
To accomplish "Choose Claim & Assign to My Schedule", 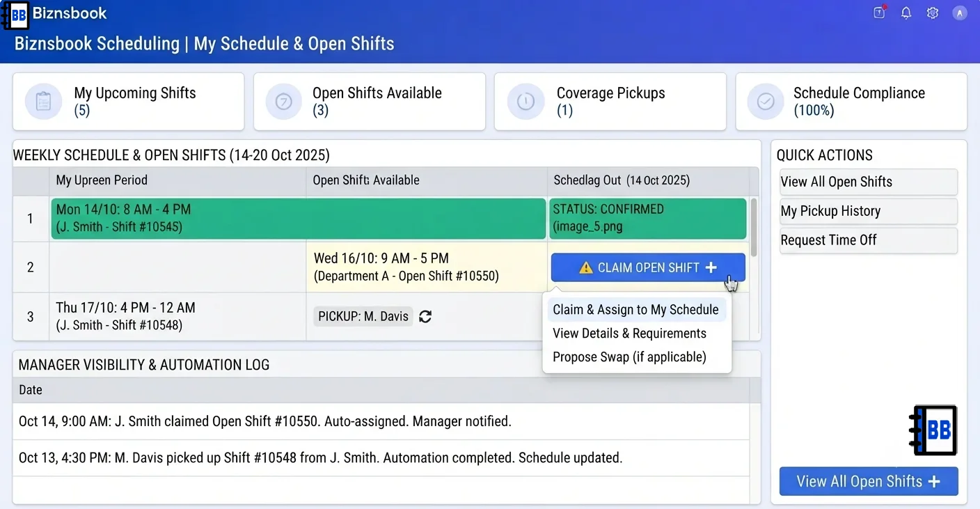I will pyautogui.click(x=636, y=310).
